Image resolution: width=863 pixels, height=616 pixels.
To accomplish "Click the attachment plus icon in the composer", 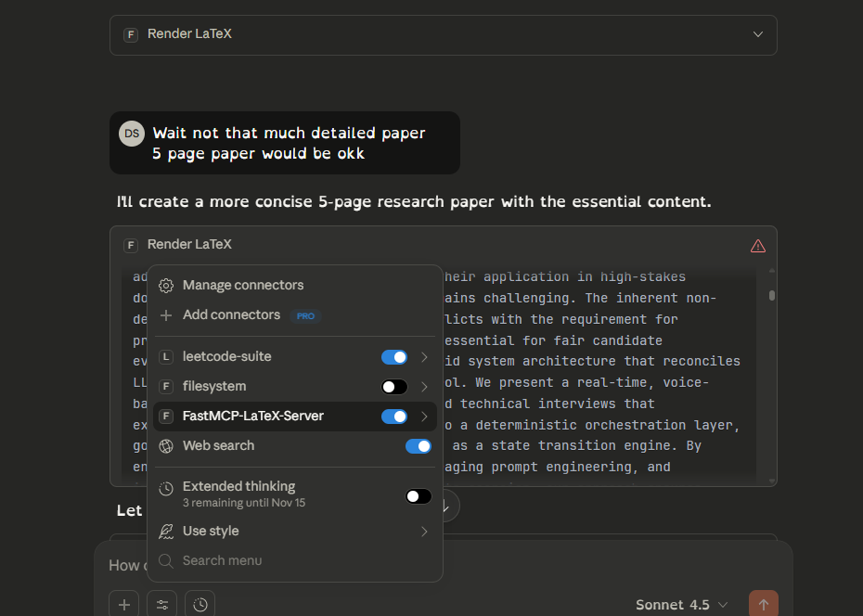I will (x=123, y=604).
